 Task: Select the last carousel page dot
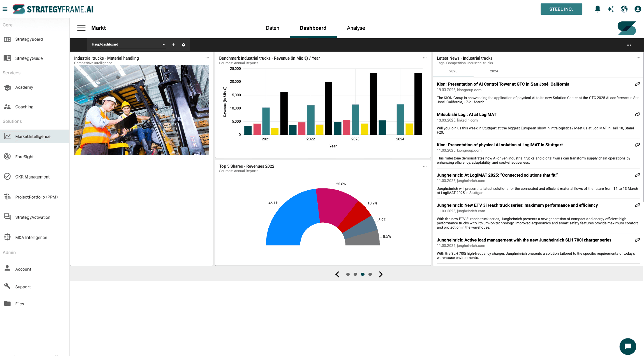coord(370,274)
